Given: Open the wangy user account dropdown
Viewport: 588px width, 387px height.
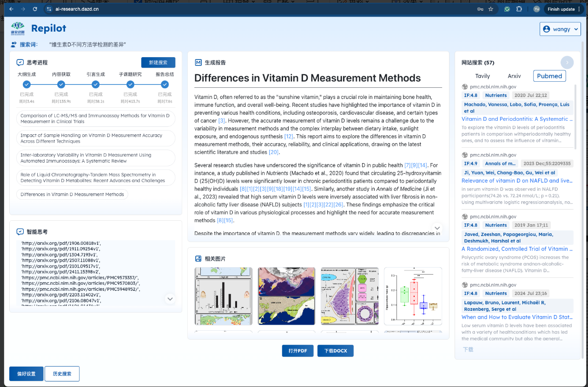Looking at the screenshot, I should coord(560,29).
